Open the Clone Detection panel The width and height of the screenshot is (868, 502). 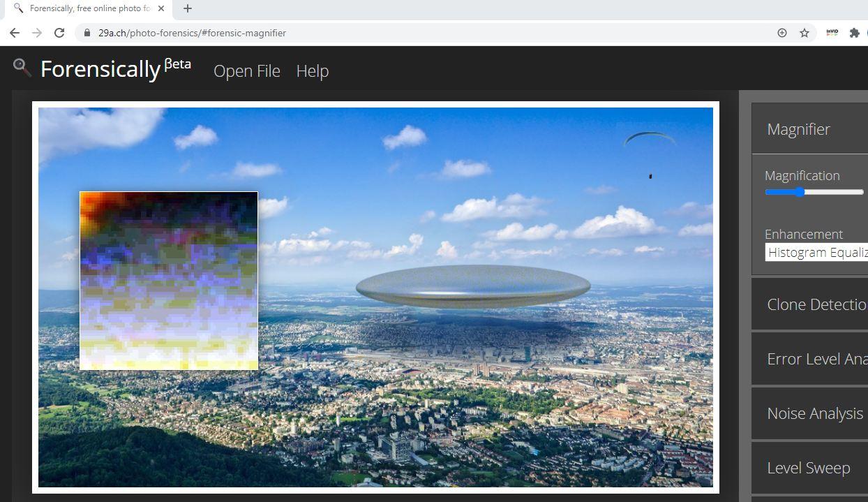[x=809, y=304]
